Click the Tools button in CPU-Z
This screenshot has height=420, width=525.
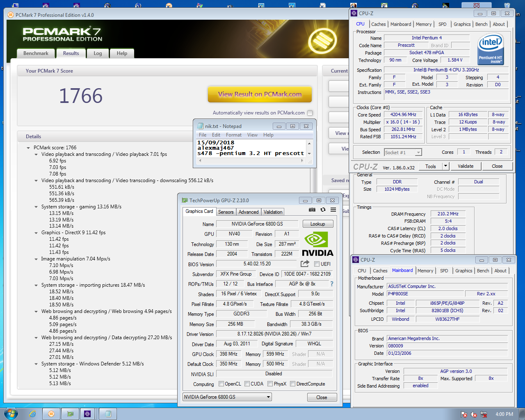[x=431, y=166]
